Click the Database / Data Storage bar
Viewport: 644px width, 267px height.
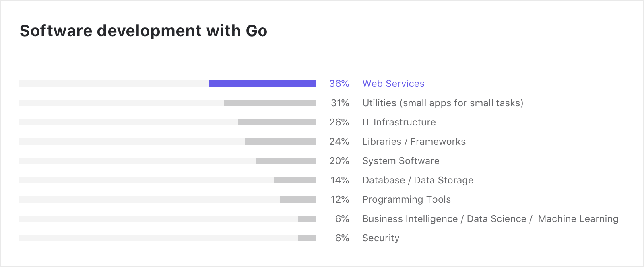click(295, 180)
